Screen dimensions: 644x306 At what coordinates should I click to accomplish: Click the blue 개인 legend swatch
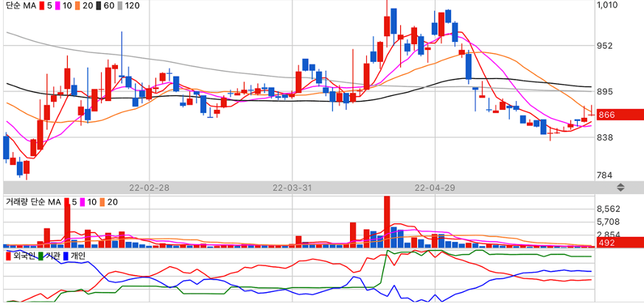pos(66,256)
